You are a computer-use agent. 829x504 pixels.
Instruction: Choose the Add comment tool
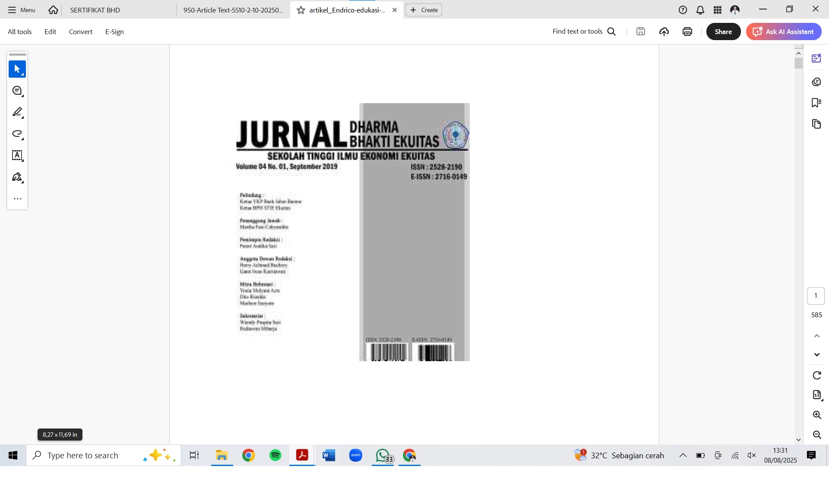coord(17,91)
